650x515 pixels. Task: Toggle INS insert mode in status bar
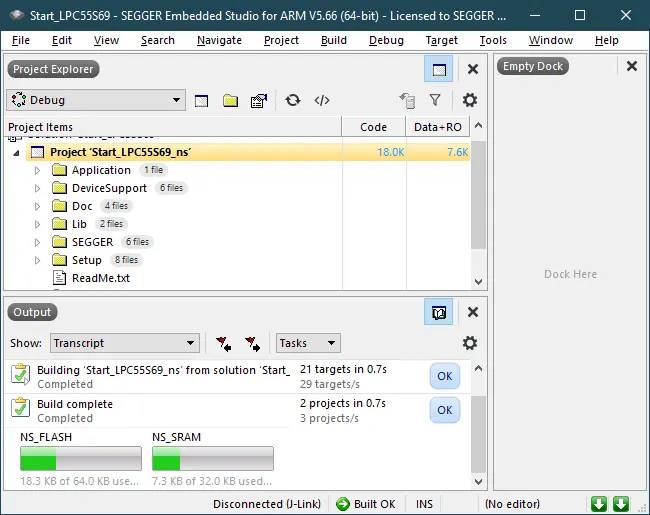tap(424, 504)
